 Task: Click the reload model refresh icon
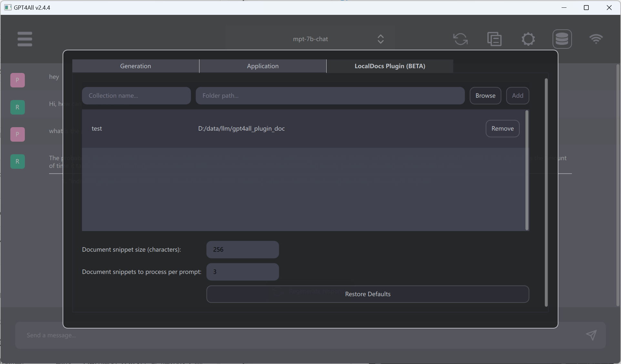pyautogui.click(x=461, y=39)
